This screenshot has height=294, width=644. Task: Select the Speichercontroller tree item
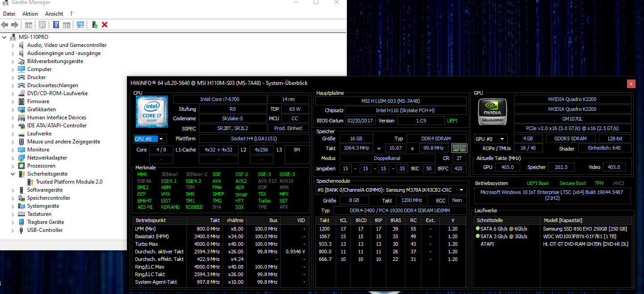(49, 198)
